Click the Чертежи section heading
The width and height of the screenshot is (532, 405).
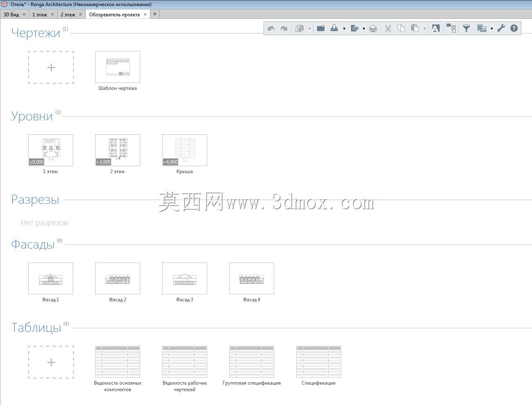click(x=36, y=33)
